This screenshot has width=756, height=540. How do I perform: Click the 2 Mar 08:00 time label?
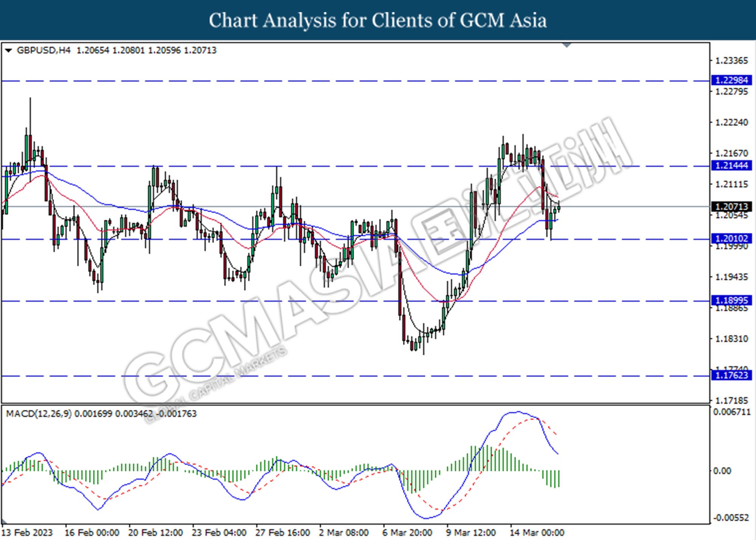(344, 532)
